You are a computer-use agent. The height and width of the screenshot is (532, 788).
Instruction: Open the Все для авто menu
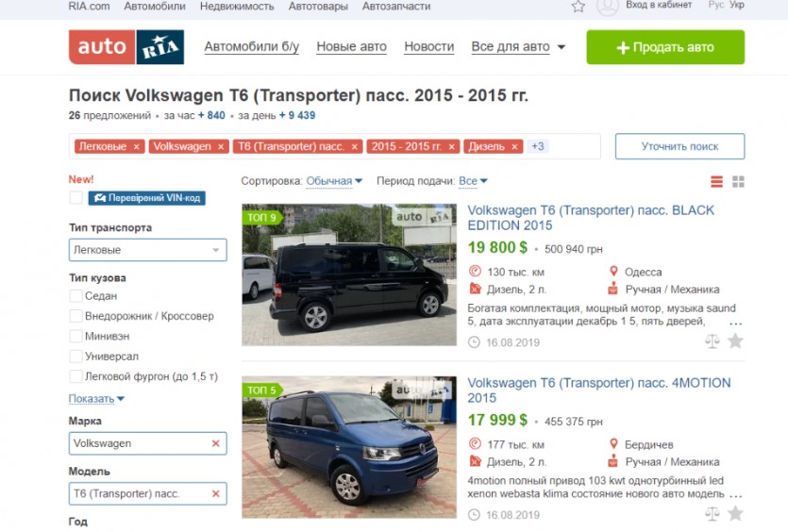(x=518, y=47)
